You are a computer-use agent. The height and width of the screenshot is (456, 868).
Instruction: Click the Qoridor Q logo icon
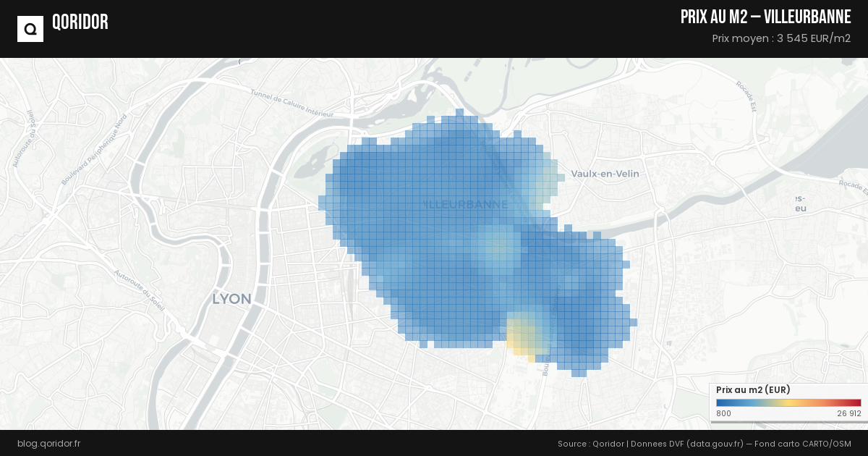pyautogui.click(x=30, y=29)
